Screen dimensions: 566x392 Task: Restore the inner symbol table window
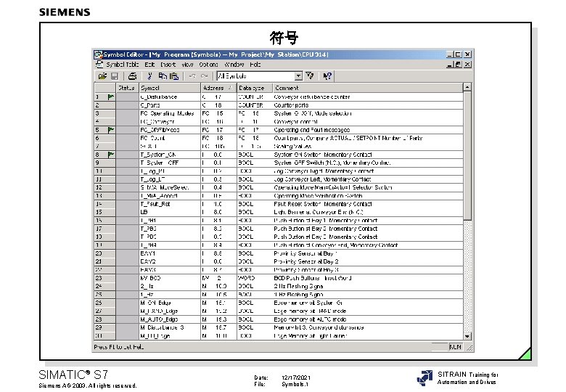coord(458,65)
